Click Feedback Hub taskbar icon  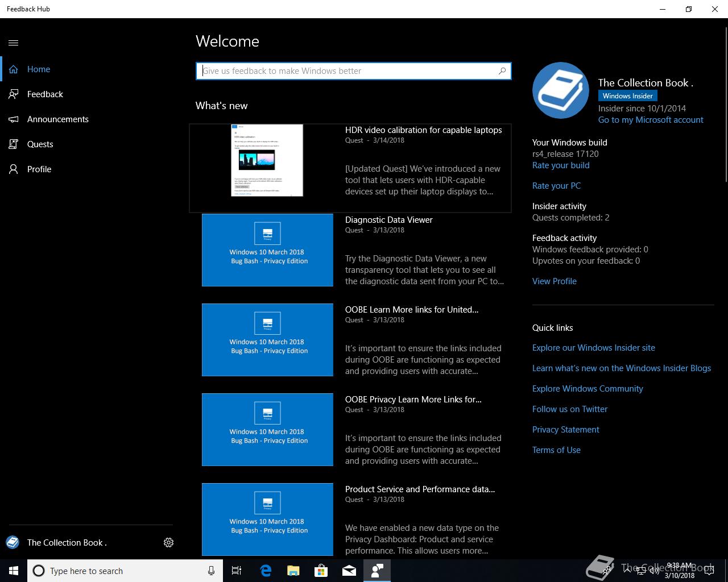[377, 571]
